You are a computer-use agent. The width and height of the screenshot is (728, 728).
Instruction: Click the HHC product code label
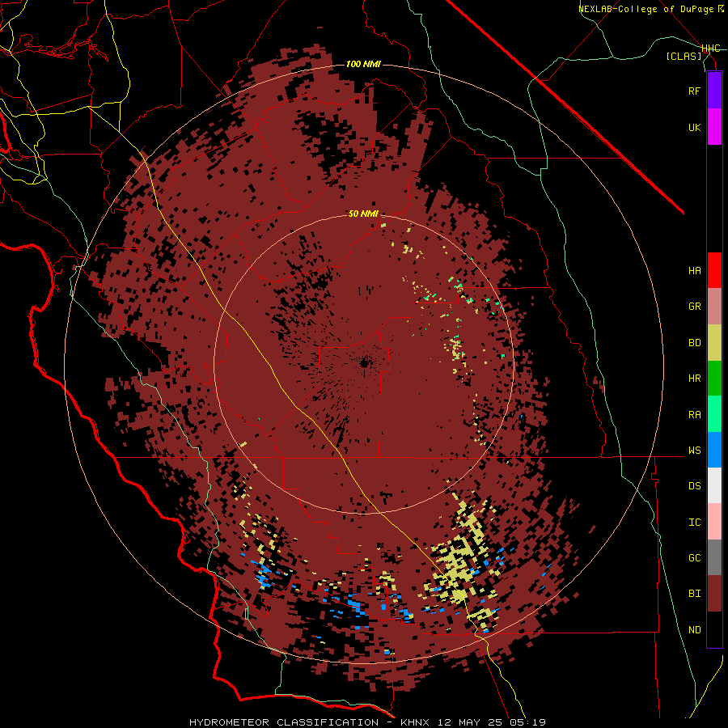(x=711, y=49)
